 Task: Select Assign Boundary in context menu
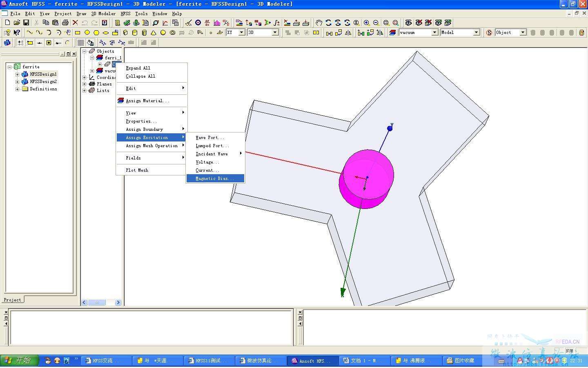pos(151,129)
